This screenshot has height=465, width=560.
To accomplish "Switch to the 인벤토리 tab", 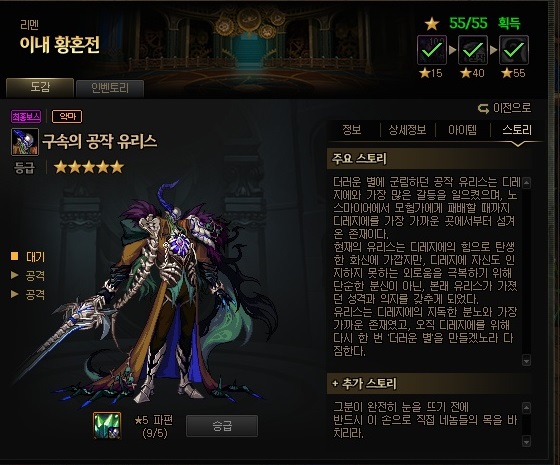I will pos(110,88).
